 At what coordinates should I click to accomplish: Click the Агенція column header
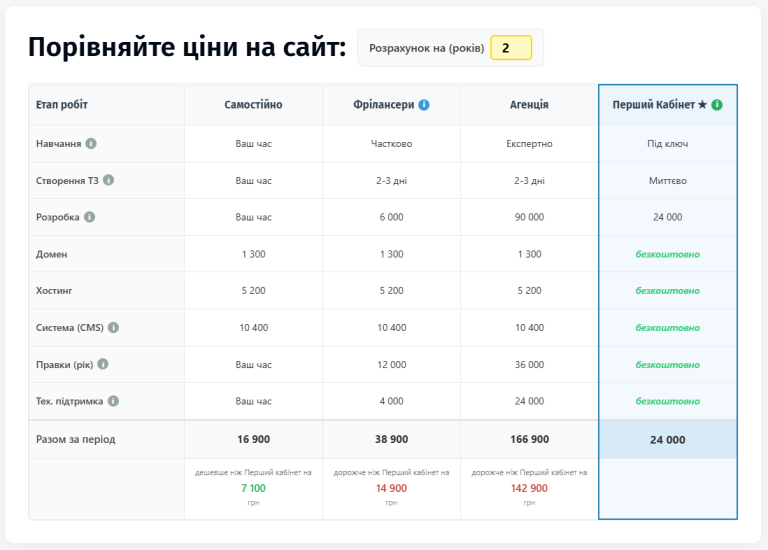529,105
